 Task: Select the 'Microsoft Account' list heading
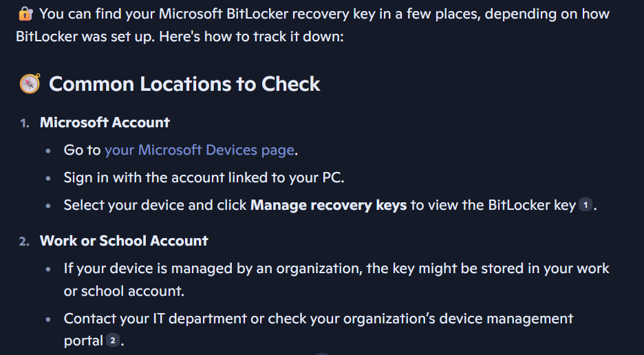(105, 122)
